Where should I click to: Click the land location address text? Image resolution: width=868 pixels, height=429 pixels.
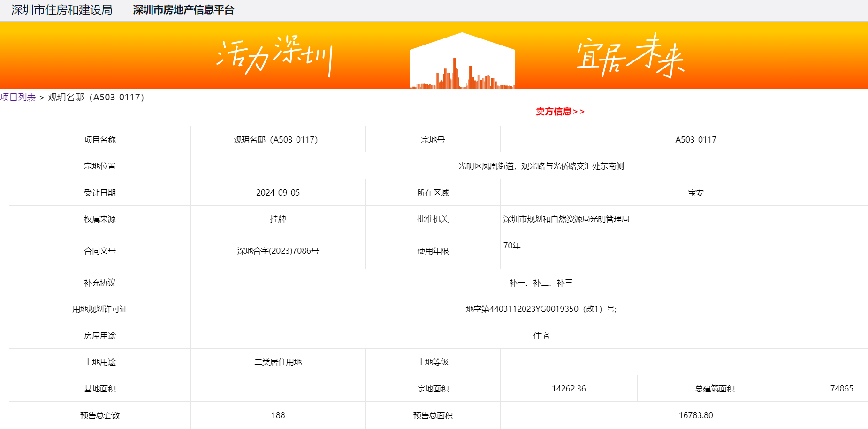[x=541, y=166]
